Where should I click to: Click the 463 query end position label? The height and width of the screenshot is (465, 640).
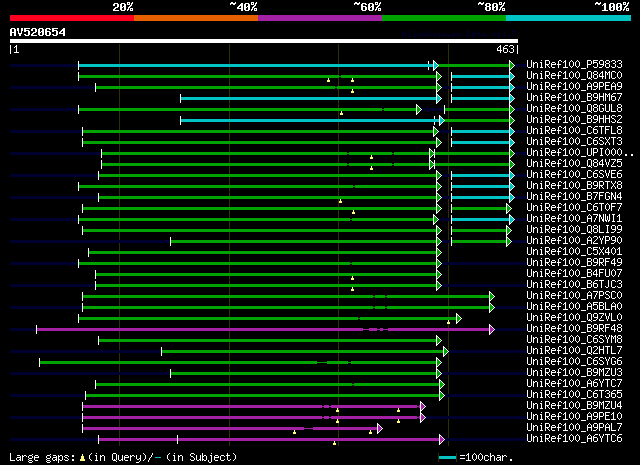pos(505,49)
